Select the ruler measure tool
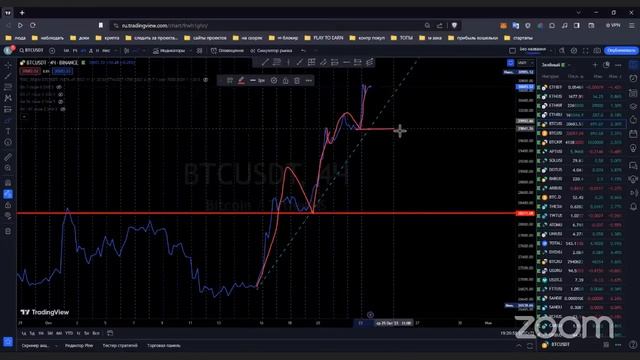 click(x=8, y=157)
